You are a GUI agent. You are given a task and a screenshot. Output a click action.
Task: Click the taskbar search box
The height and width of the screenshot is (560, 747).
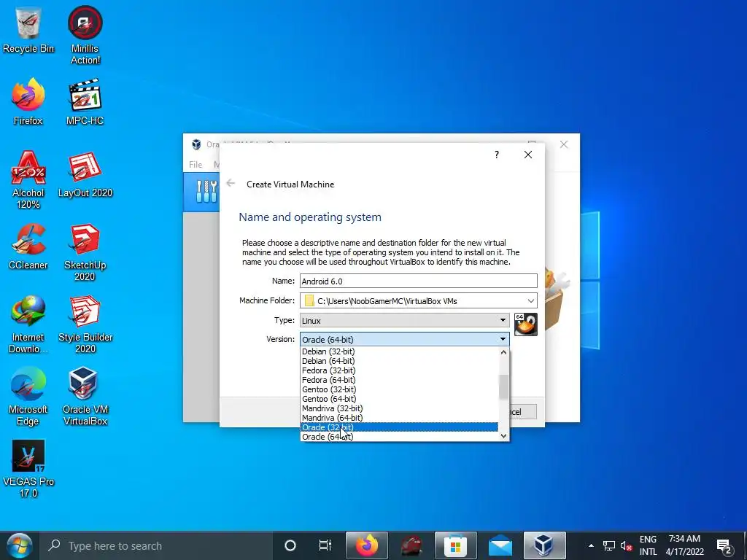(x=158, y=545)
